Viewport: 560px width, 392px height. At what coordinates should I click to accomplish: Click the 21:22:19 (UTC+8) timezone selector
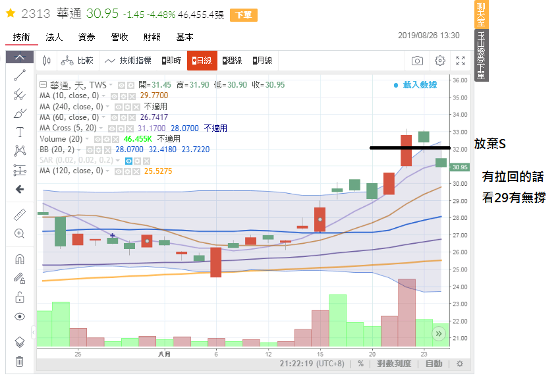pyautogui.click(x=312, y=364)
